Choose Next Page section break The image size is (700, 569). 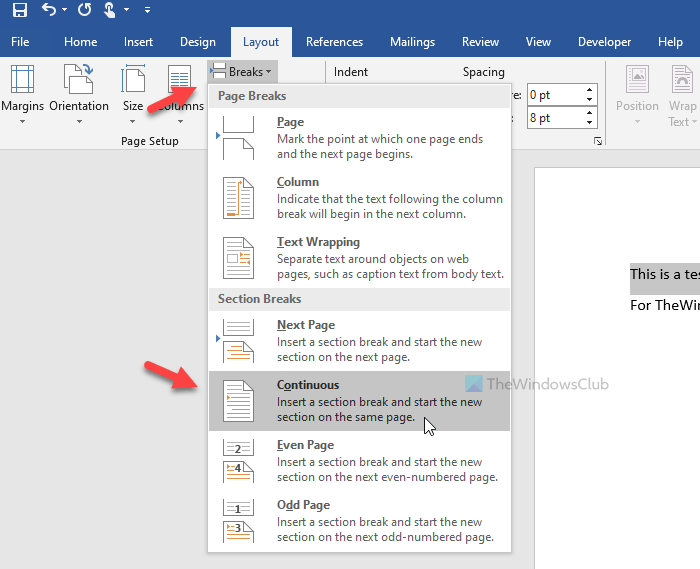359,341
